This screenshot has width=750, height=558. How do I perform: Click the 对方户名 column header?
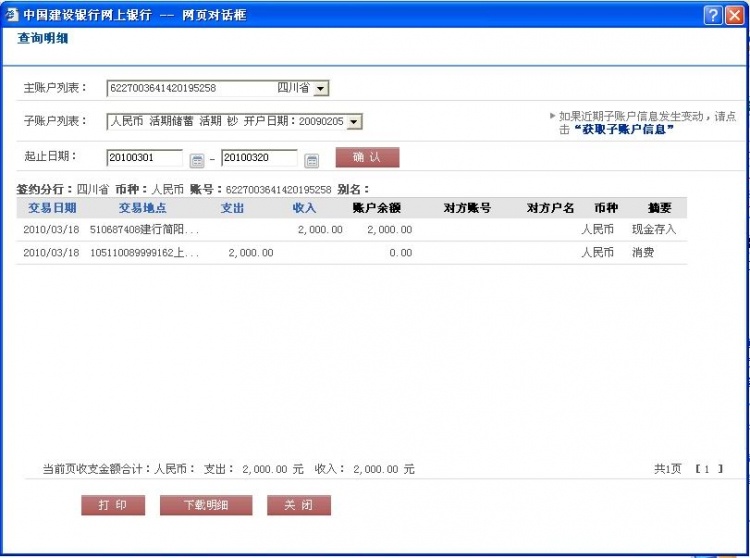click(550, 208)
